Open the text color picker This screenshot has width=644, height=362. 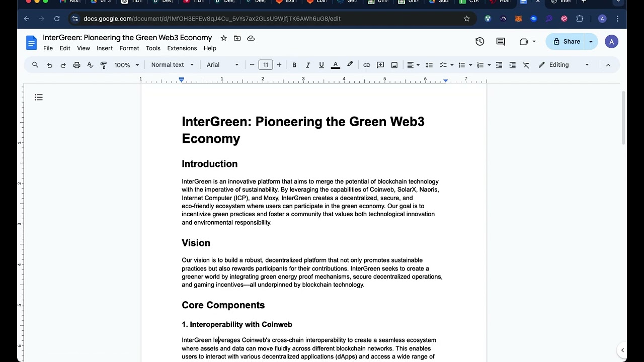[335, 65]
